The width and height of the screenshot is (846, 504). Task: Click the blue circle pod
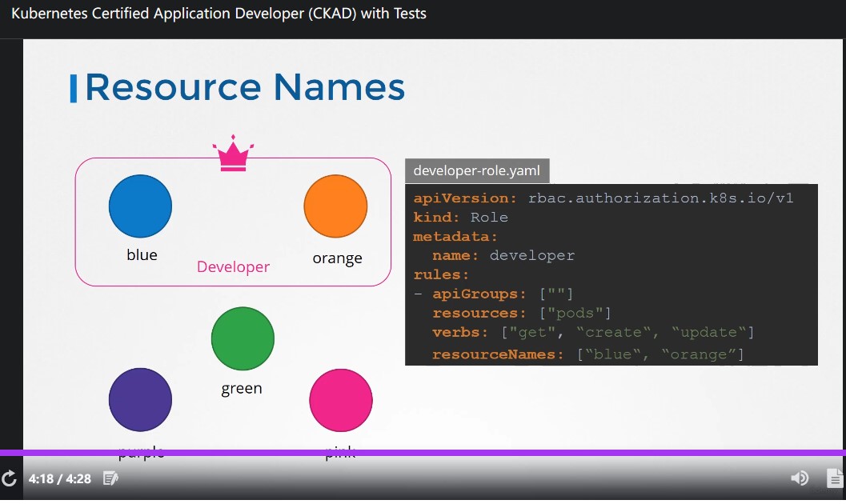click(140, 206)
